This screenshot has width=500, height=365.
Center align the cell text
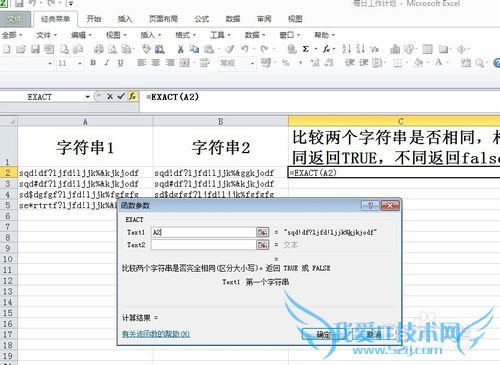point(156,63)
